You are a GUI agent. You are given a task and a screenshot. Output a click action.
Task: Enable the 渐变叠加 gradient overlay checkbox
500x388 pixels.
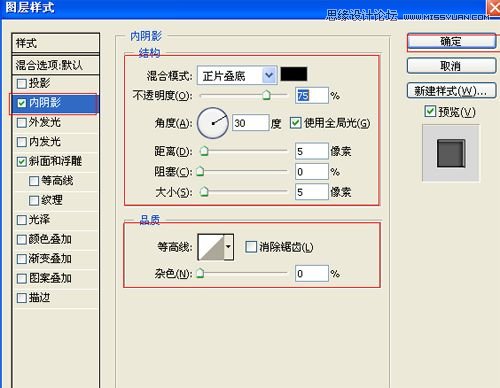(22, 259)
